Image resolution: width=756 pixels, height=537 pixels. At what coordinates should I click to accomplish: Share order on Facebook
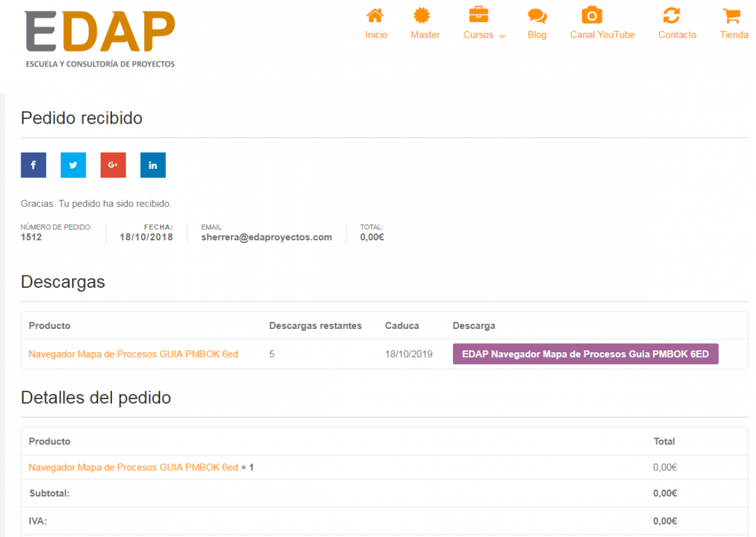(x=33, y=165)
